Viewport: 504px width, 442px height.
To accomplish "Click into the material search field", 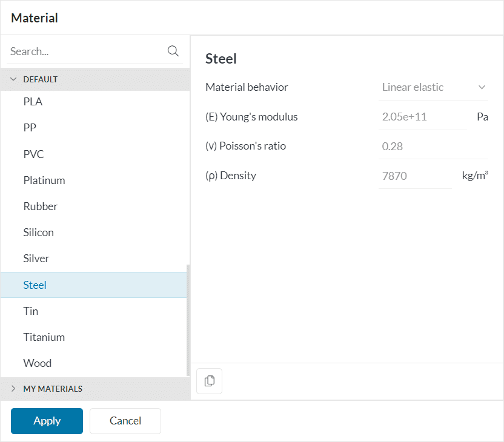I will 85,51.
